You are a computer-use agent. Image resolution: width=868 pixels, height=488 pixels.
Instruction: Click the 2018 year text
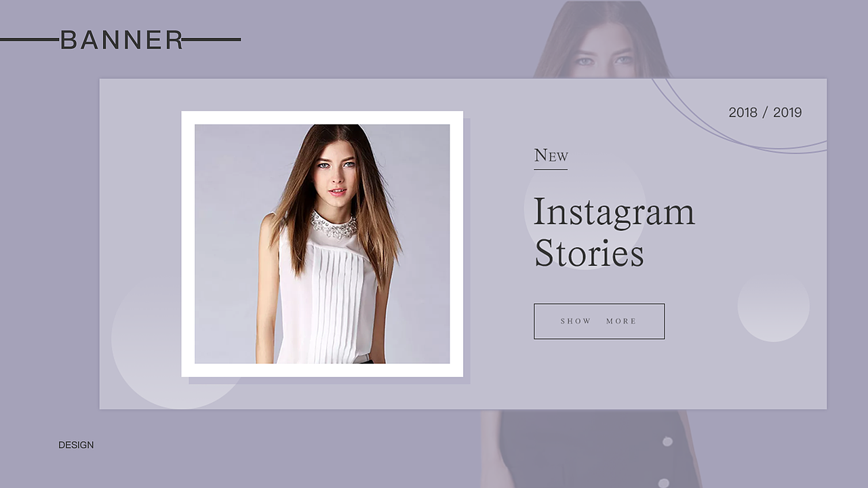[743, 113]
